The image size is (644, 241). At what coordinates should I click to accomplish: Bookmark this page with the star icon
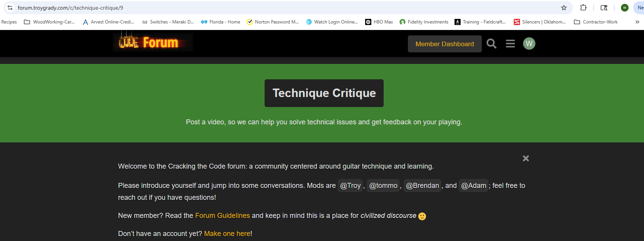tap(564, 8)
